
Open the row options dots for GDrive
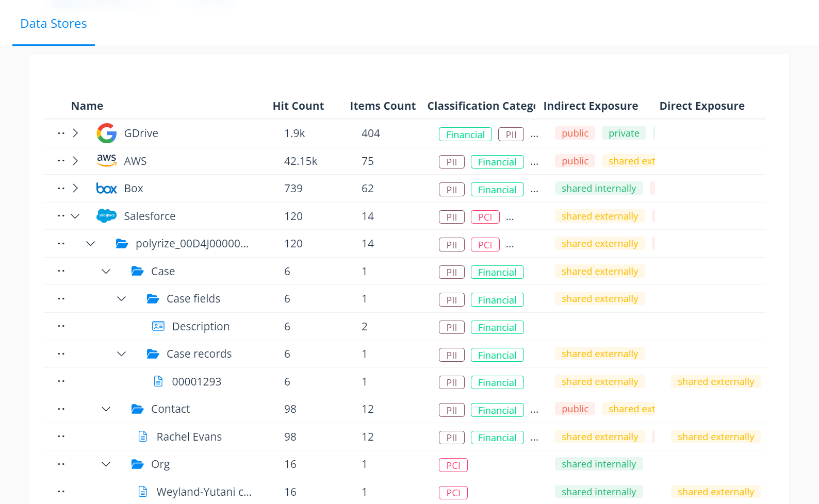pos(61,133)
